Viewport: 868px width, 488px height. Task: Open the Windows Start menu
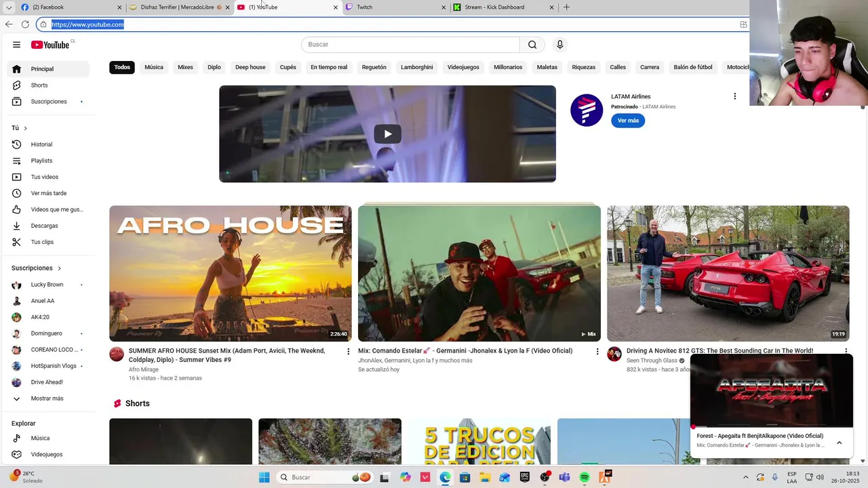264,477
